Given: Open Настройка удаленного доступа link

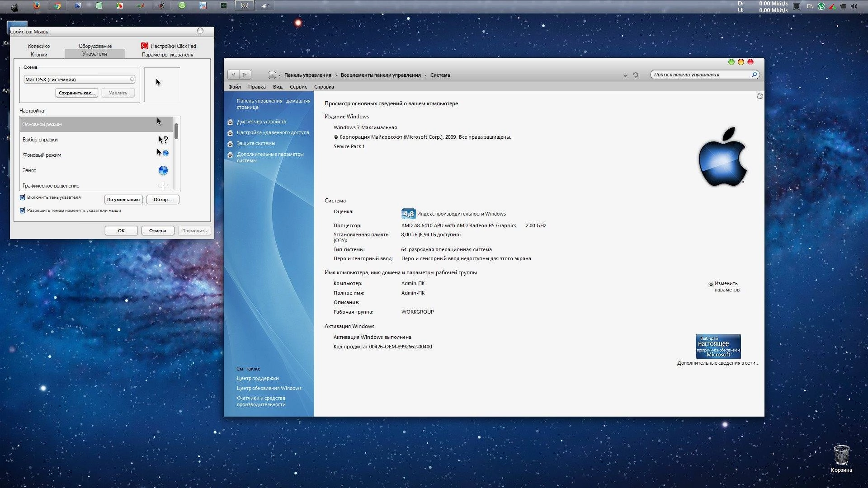Looking at the screenshot, I should pos(273,132).
